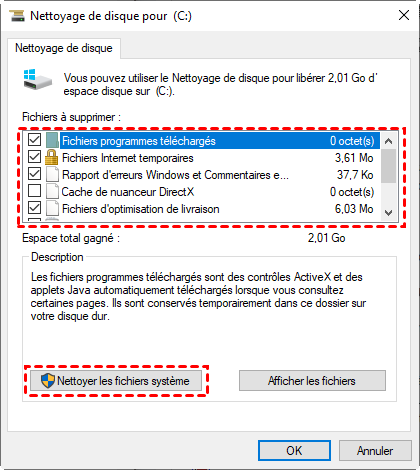Image resolution: width=420 pixels, height=470 pixels.
Task: Click the file list scrollbar thumb
Action: pyautogui.click(x=388, y=166)
